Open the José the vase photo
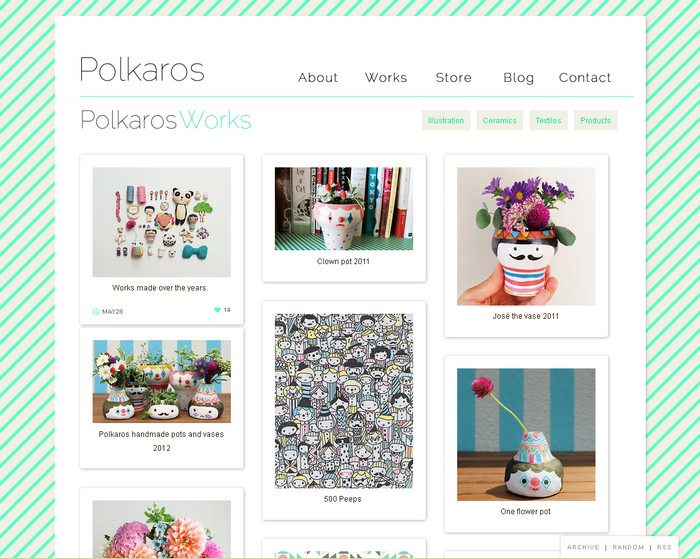The height and width of the screenshot is (559, 700). coord(526,236)
